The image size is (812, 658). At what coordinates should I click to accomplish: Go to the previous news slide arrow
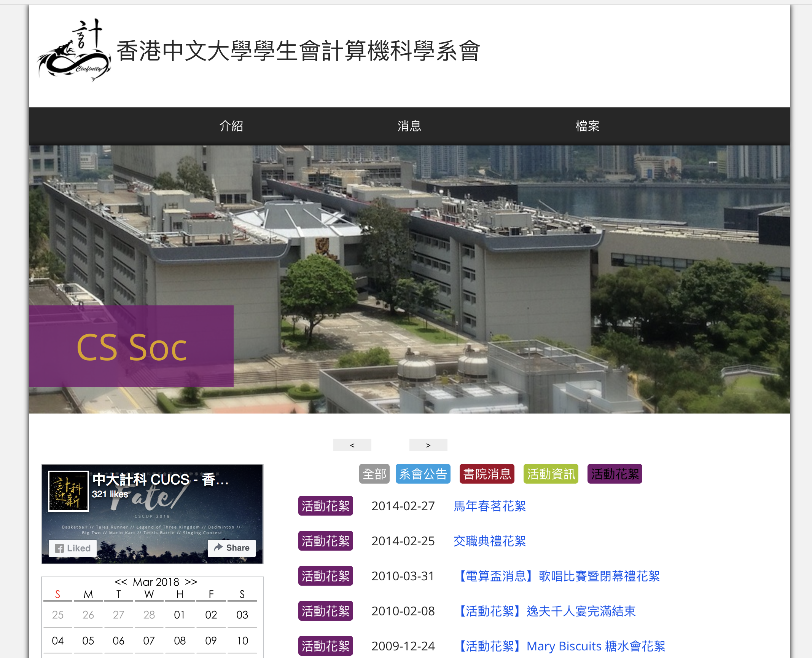coord(352,445)
